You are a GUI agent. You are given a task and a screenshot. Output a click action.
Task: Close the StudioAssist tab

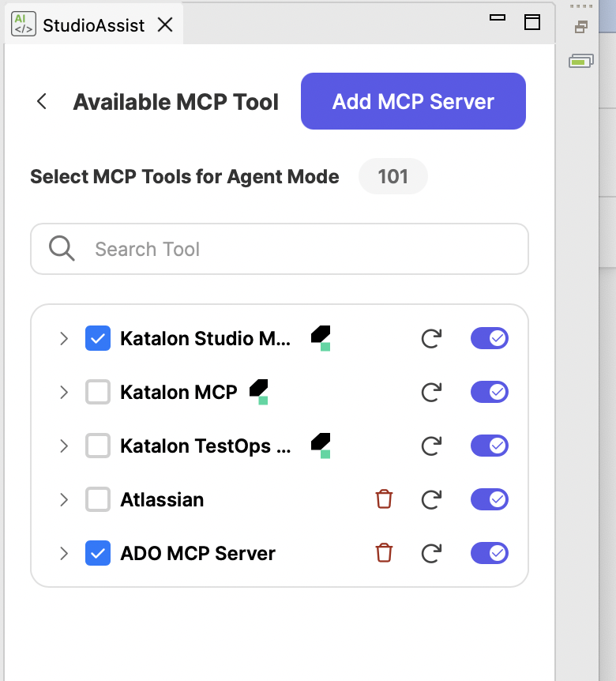(x=164, y=24)
